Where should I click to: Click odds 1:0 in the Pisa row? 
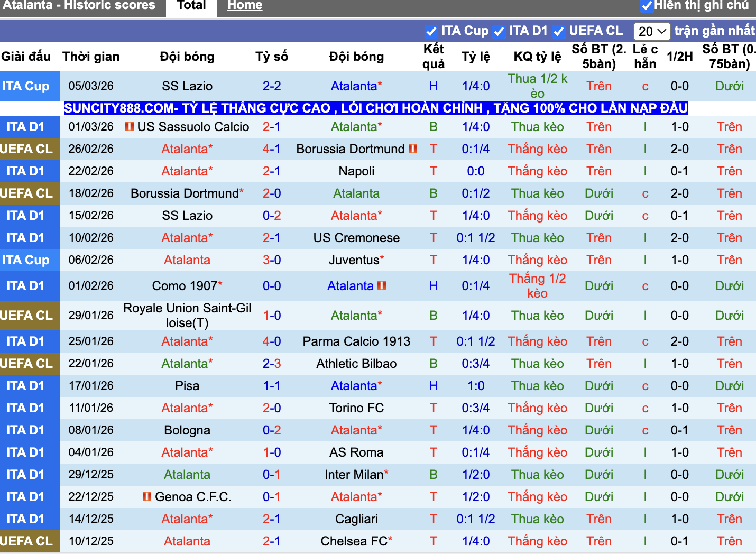[x=476, y=386]
